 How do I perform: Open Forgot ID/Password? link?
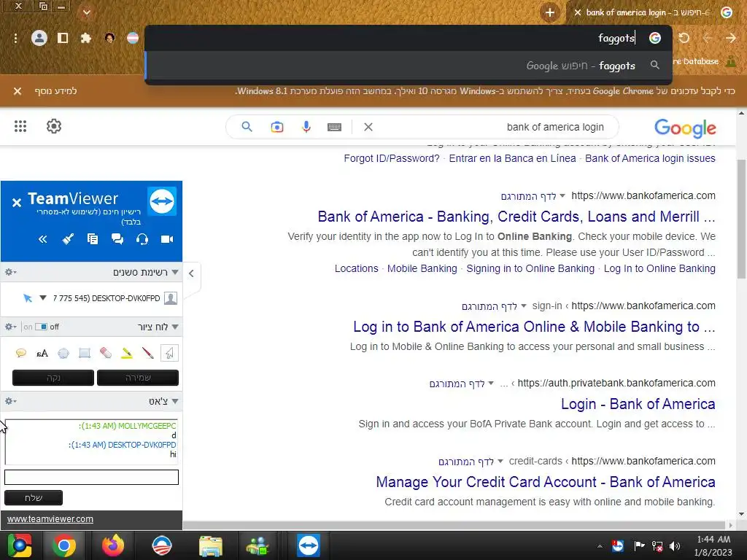[x=392, y=158]
